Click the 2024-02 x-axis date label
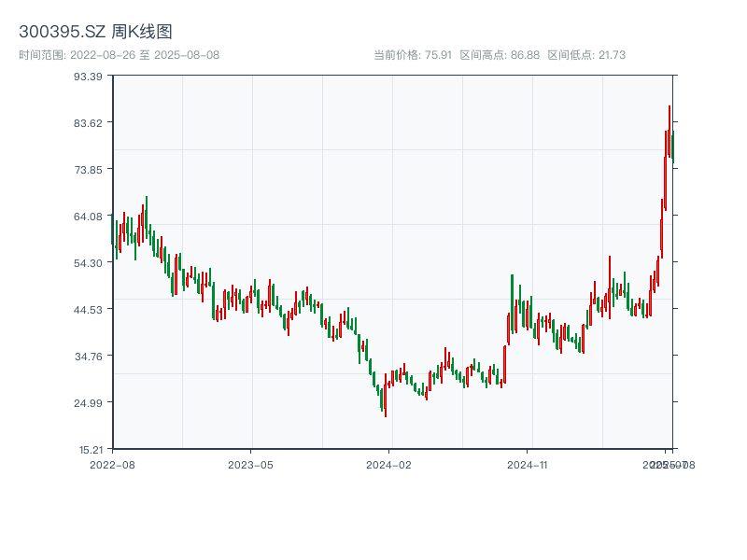The height and width of the screenshot is (560, 747). [x=388, y=464]
